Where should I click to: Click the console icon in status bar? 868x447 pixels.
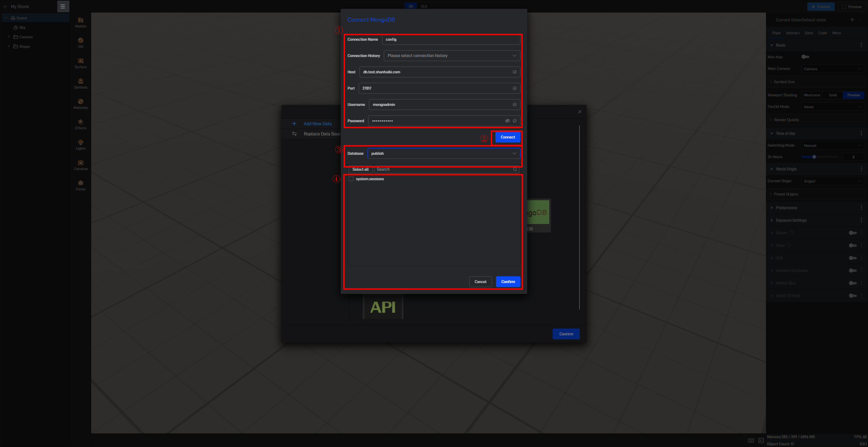[761, 441]
